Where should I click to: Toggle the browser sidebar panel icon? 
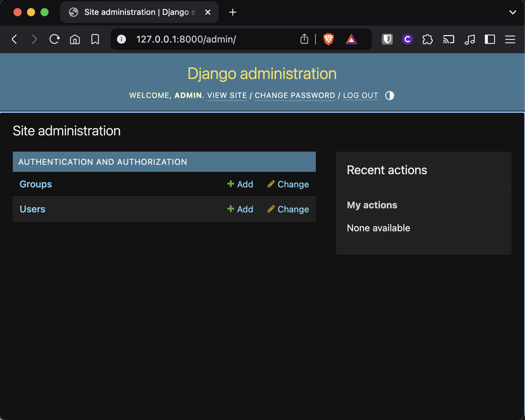tap(490, 40)
